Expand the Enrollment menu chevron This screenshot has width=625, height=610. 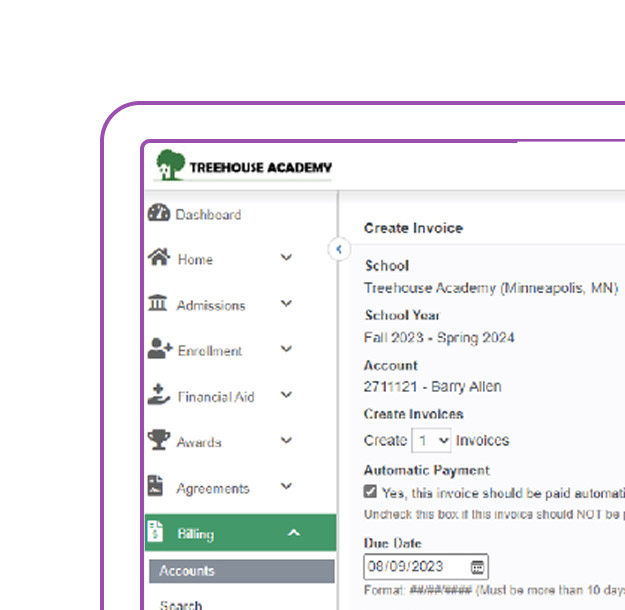coord(286,349)
